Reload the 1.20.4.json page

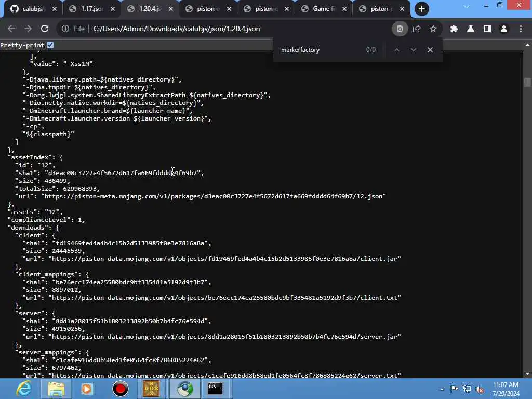(45, 29)
